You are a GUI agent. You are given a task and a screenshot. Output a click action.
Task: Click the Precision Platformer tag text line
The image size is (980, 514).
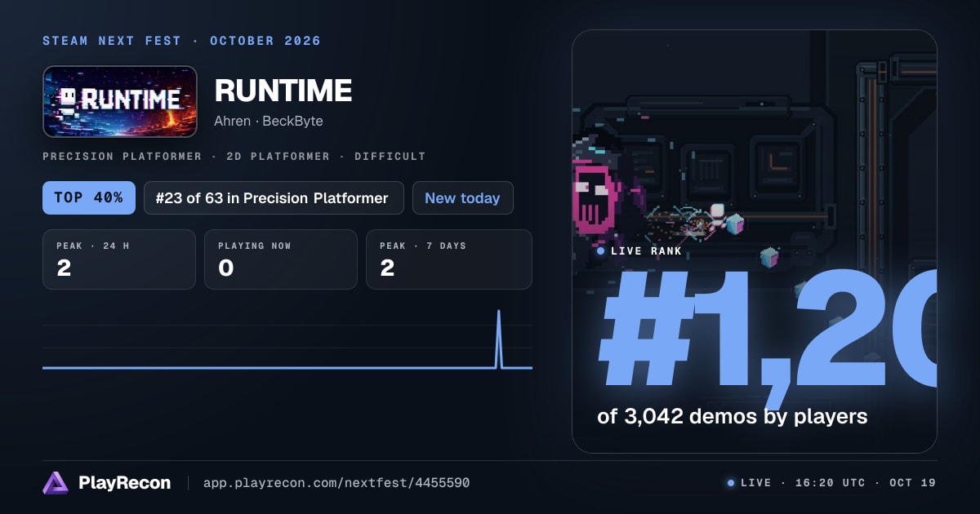coord(234,156)
